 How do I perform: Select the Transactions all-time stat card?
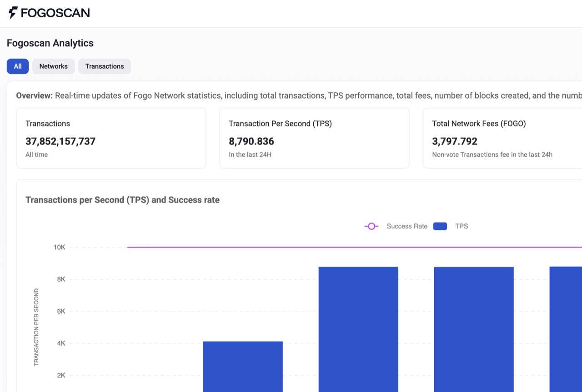(x=111, y=138)
